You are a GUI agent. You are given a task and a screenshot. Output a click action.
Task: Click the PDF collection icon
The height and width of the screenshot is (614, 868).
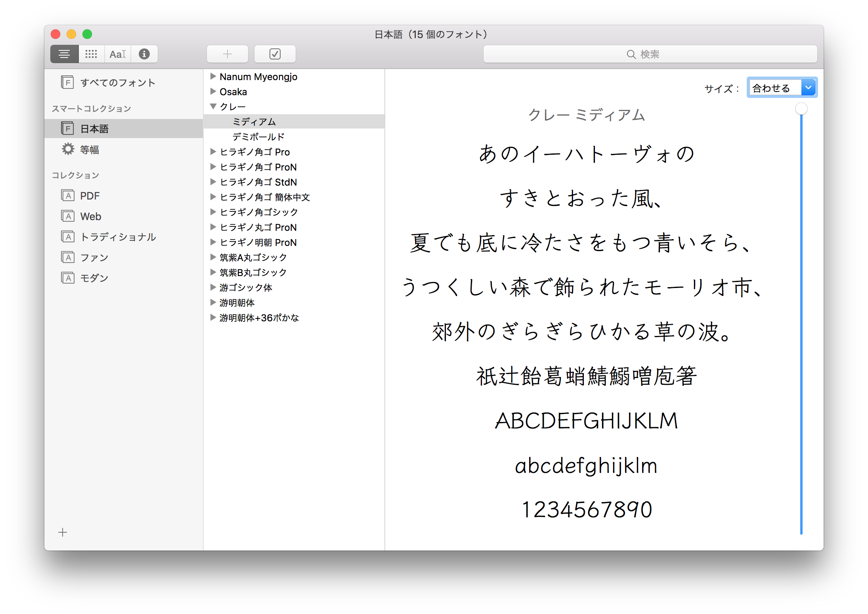[68, 195]
